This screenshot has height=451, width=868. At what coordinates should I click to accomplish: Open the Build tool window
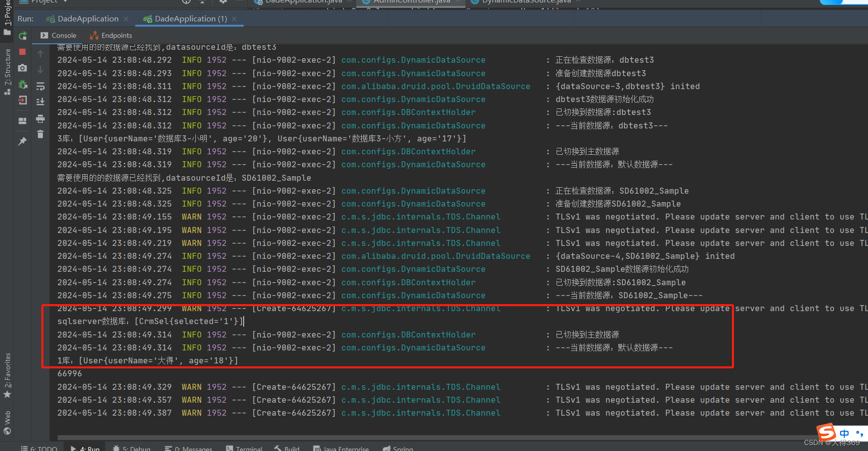tap(287, 449)
